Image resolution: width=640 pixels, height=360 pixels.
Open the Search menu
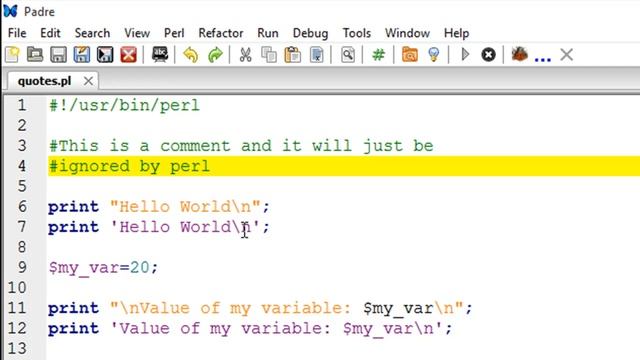[x=92, y=33]
